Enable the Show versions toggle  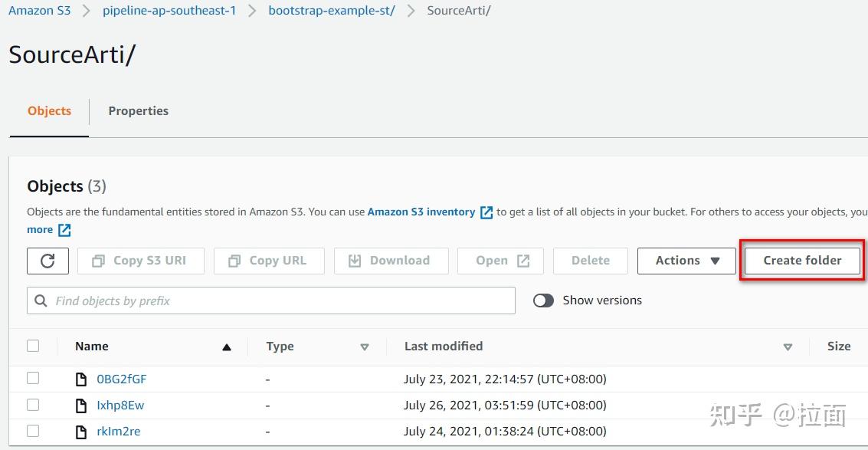pos(543,300)
